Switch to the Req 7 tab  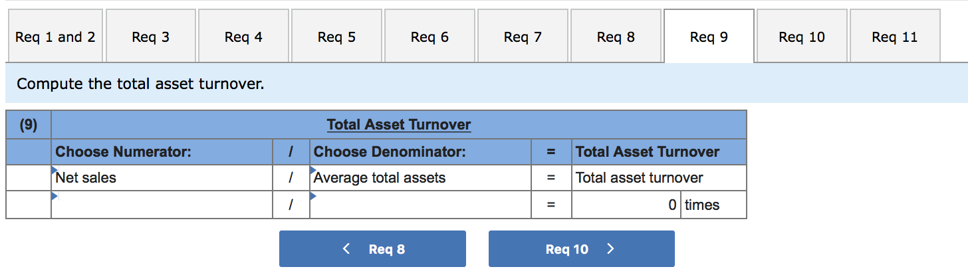click(x=523, y=37)
